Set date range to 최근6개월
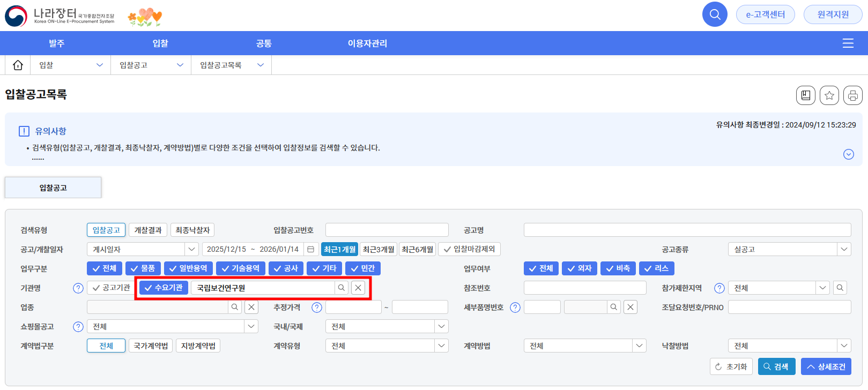868x390 pixels. pos(418,249)
